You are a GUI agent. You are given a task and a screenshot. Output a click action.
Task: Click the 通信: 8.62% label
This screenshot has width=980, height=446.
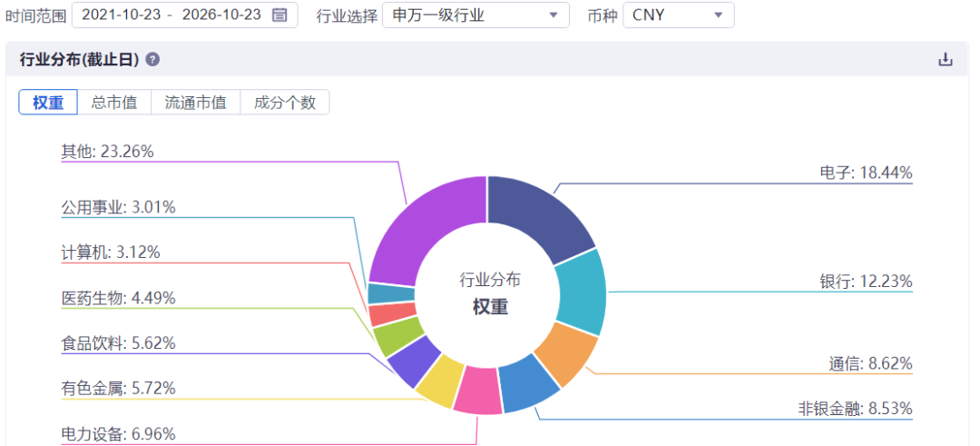[869, 363]
